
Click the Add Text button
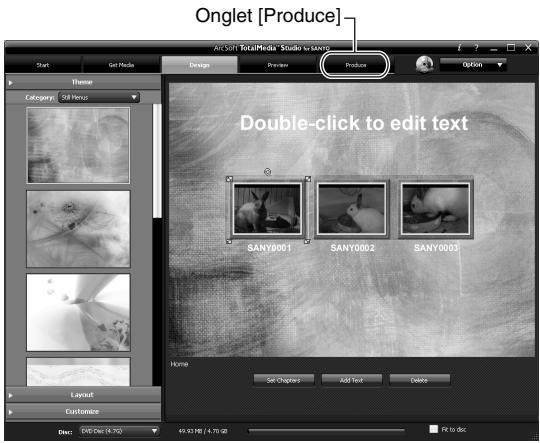[352, 380]
